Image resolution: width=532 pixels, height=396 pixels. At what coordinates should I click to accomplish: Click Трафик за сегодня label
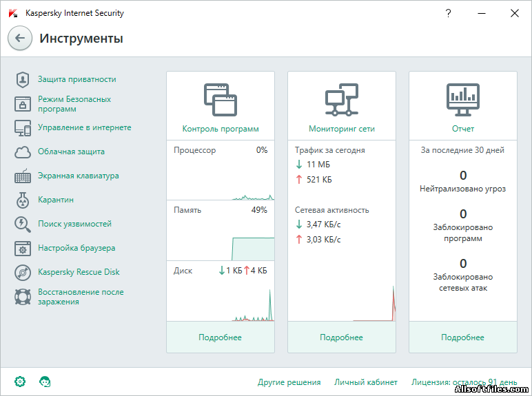(330, 150)
